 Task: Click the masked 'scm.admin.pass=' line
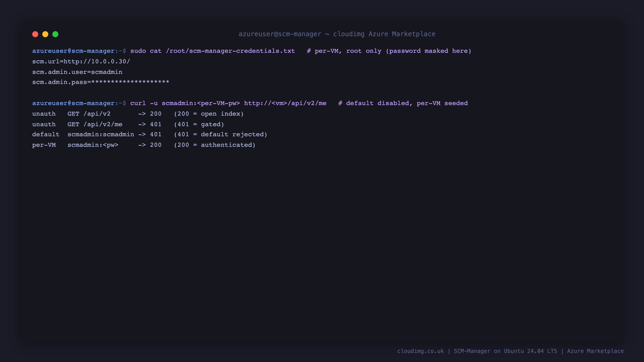point(101,82)
